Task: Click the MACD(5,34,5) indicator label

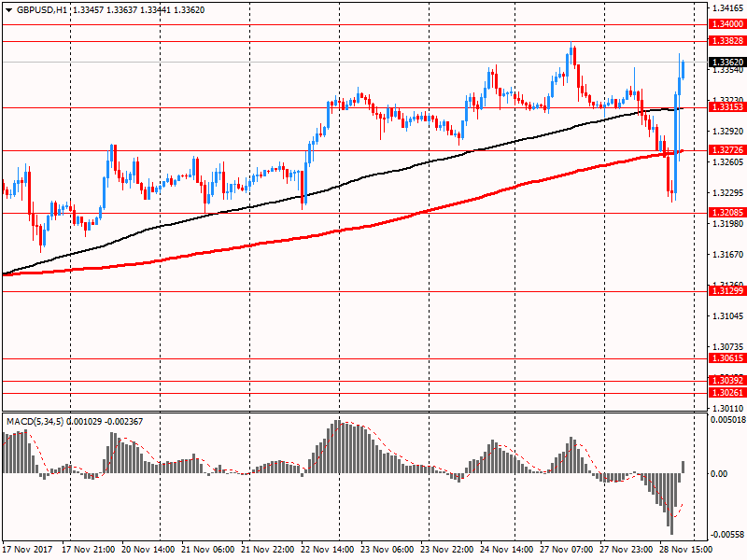Action: (35, 422)
